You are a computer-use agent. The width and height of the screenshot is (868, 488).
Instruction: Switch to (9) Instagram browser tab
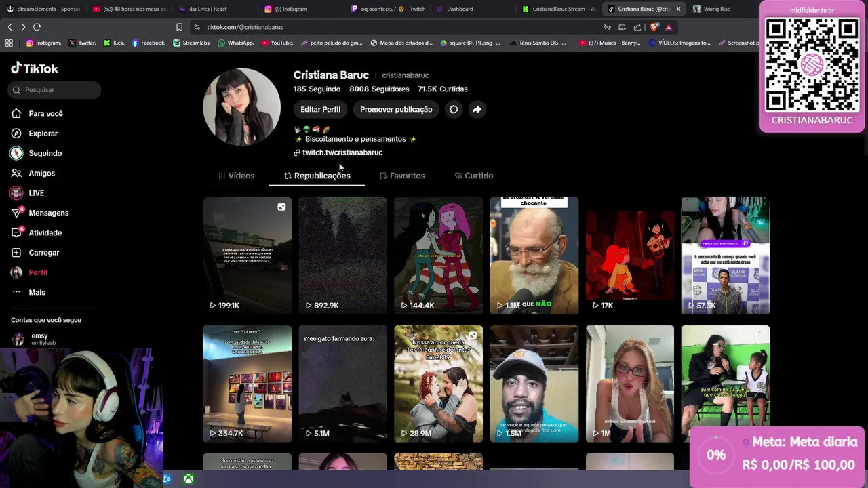click(300, 9)
